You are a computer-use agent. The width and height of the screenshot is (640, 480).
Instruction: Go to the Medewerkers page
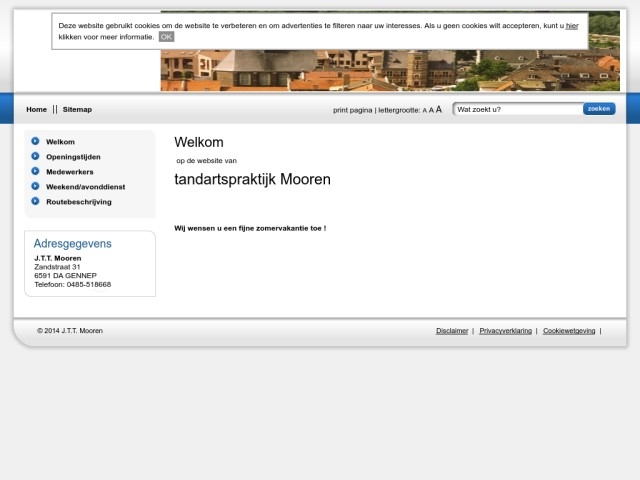coord(70,172)
